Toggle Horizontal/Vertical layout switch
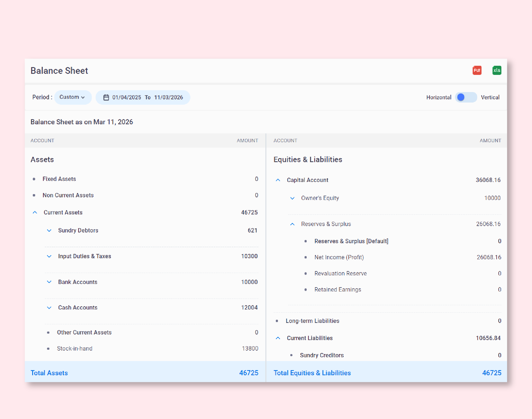The image size is (532, 419). click(x=466, y=97)
